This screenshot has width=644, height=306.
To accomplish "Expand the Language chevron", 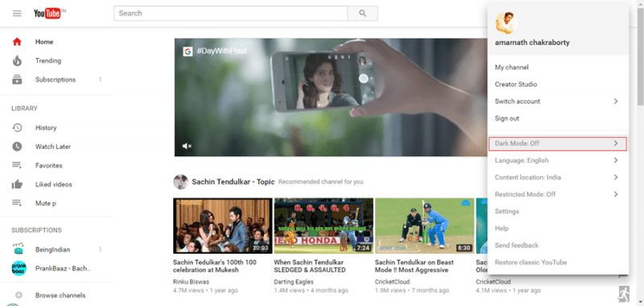I will tap(616, 160).
